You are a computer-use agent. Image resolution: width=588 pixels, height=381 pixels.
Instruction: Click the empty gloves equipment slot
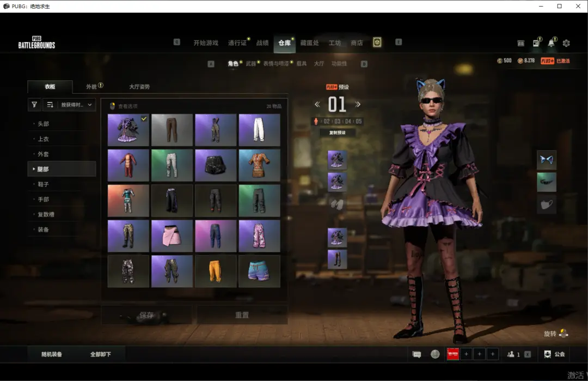point(337,204)
